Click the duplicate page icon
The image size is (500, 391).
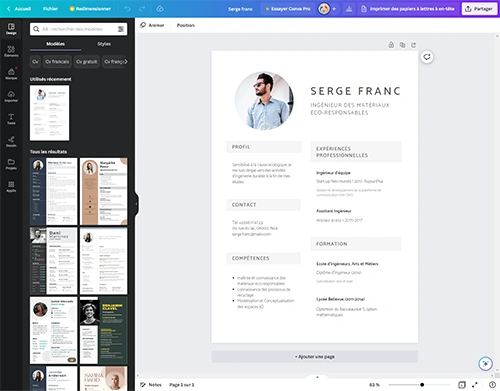coord(402,45)
